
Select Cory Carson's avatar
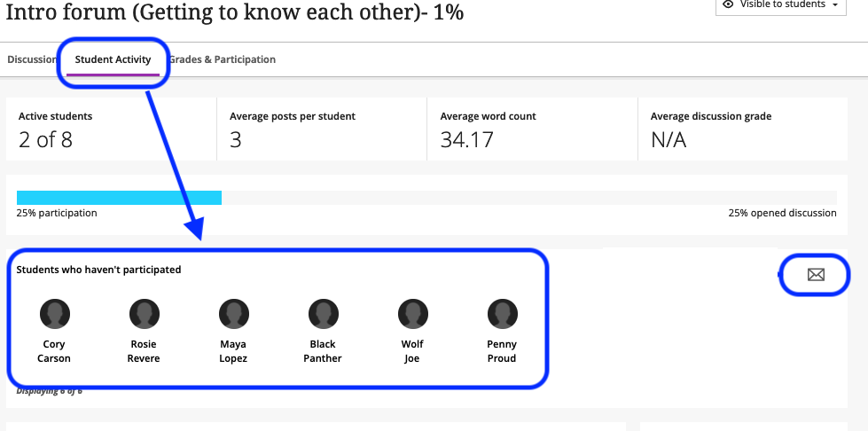(x=54, y=314)
